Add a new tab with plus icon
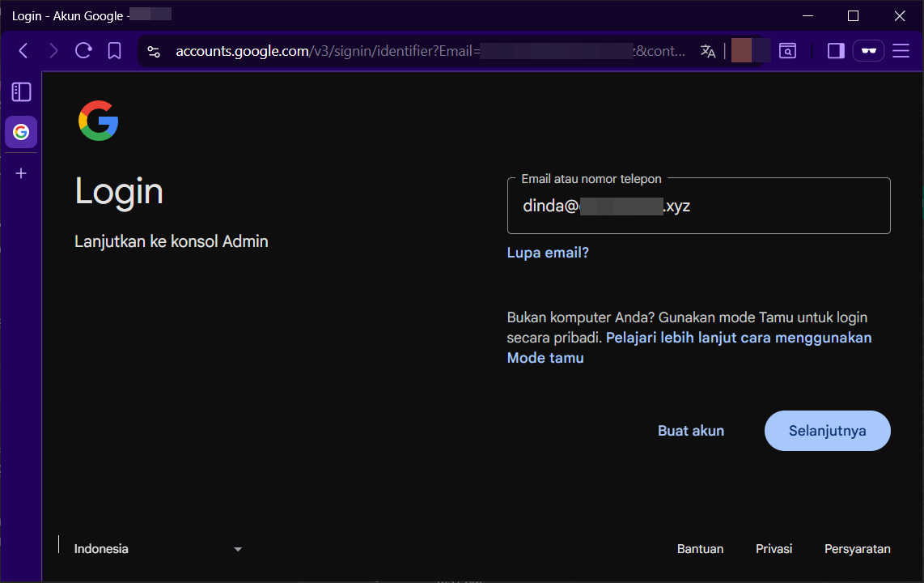The width and height of the screenshot is (924, 583). click(x=21, y=173)
